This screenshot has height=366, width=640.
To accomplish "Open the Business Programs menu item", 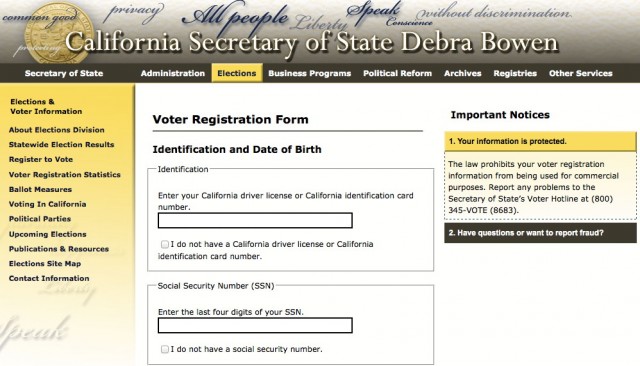I will [x=309, y=73].
